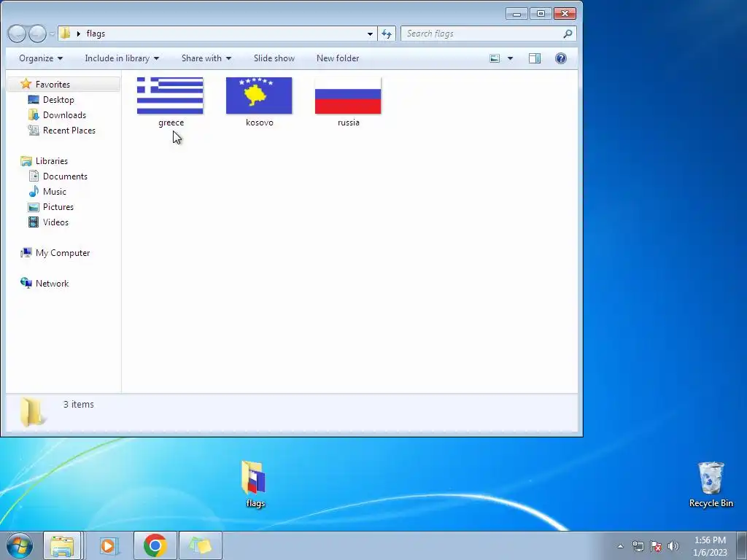747x560 pixels.
Task: Open Downloads under Favorites
Action: [64, 114]
